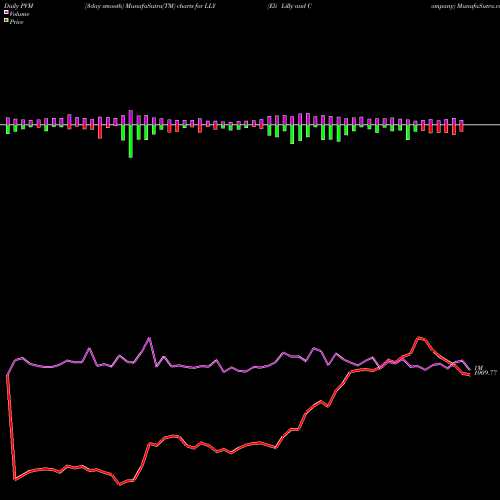Click the '(3day smooth) MunafaSutra(TM) charts for LLY' text

150,6
